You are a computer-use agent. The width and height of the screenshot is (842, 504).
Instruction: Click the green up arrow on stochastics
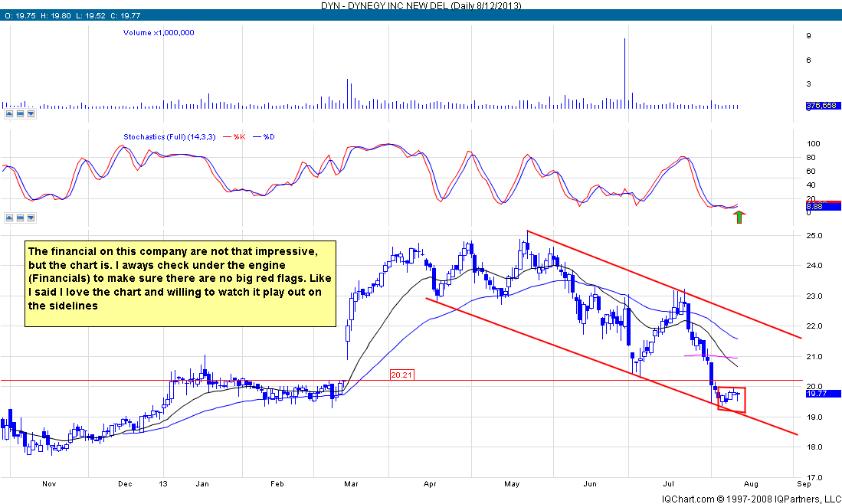point(739,218)
